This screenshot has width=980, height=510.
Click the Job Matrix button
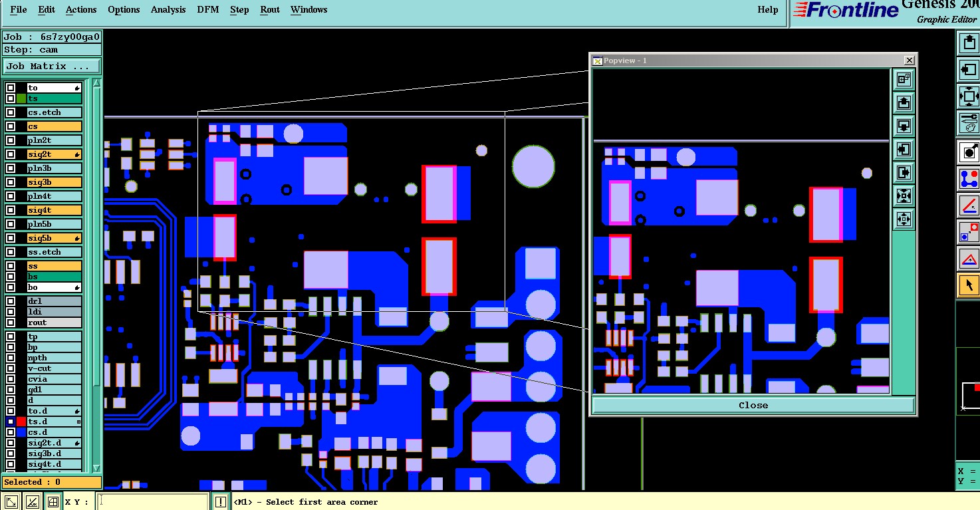point(52,66)
